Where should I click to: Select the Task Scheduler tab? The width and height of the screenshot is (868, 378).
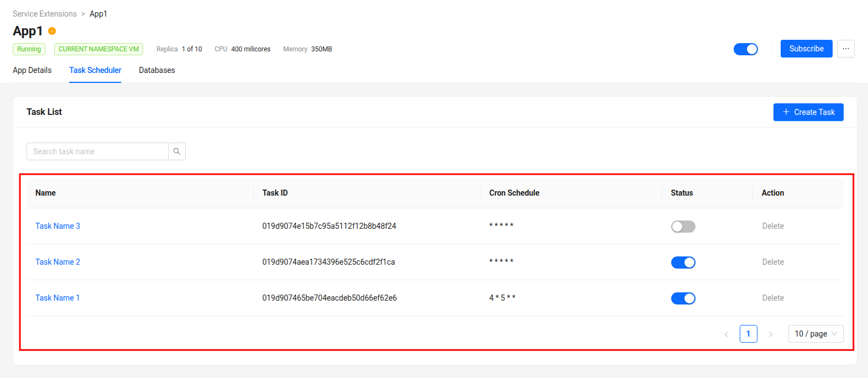click(x=95, y=70)
